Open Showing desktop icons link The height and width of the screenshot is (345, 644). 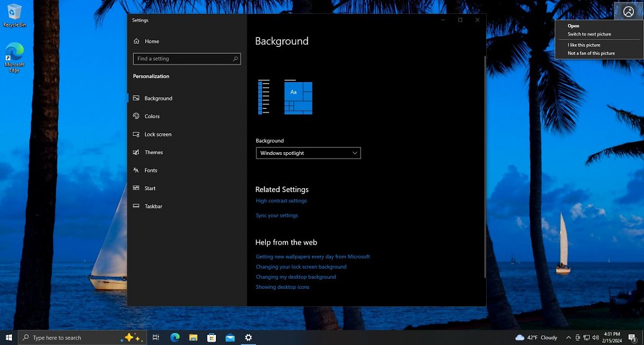[283, 287]
